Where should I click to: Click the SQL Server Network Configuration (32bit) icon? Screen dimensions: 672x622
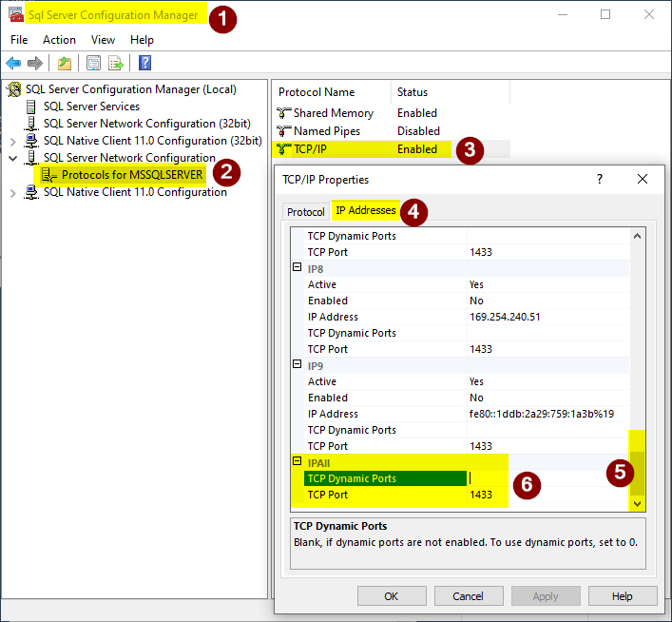click(30, 124)
